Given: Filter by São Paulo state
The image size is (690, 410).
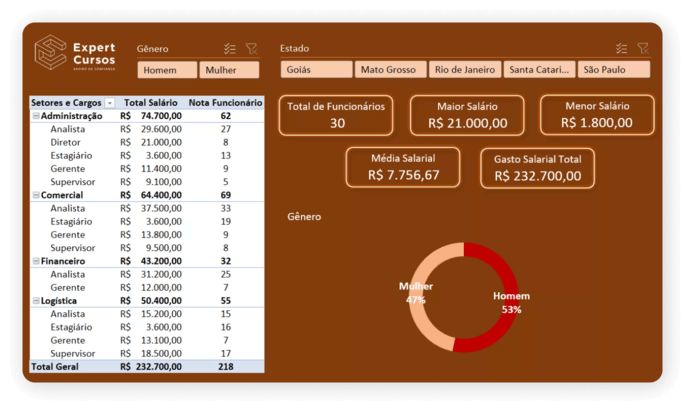Looking at the screenshot, I should click(x=613, y=70).
